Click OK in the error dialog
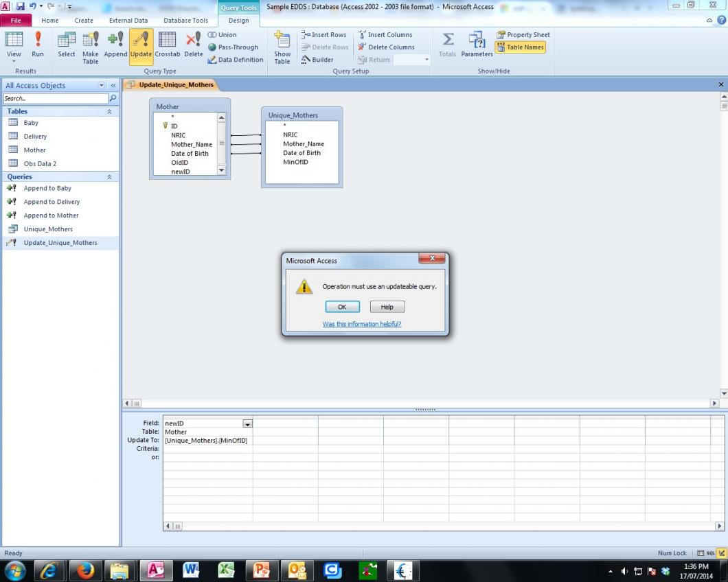728x582 pixels. (342, 307)
